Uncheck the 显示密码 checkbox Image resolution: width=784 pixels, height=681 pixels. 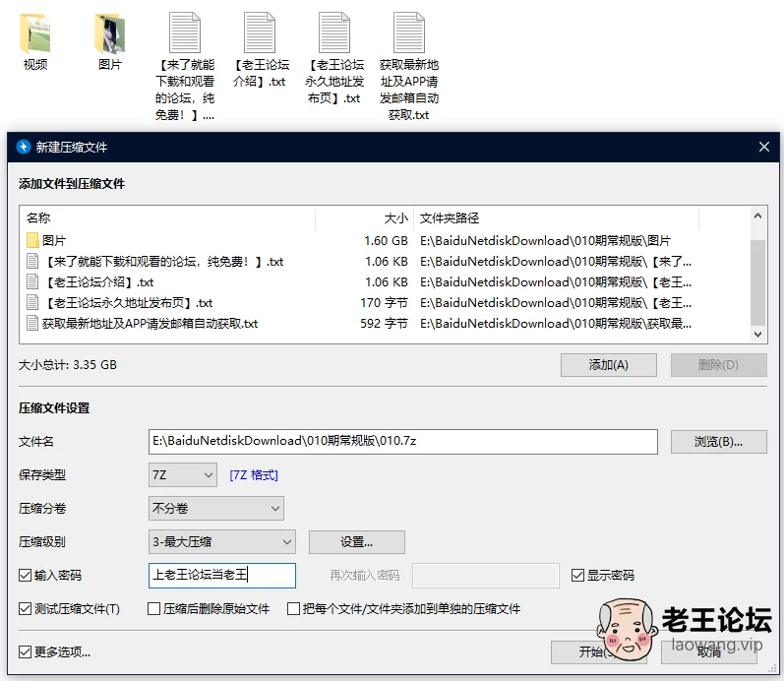coord(577,576)
